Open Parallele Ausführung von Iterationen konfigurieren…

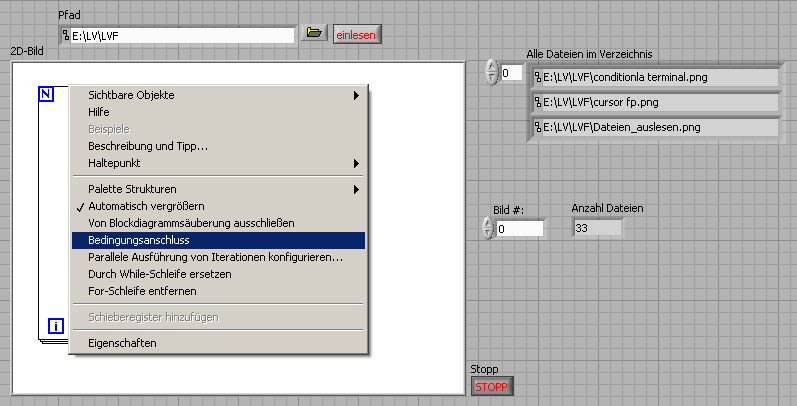[x=219, y=257]
